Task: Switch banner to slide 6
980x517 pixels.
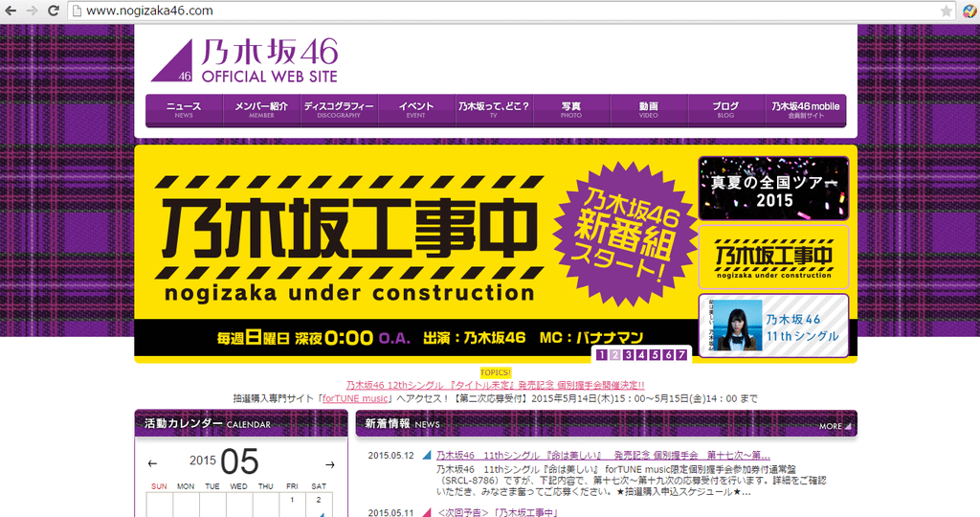Action: coord(668,355)
